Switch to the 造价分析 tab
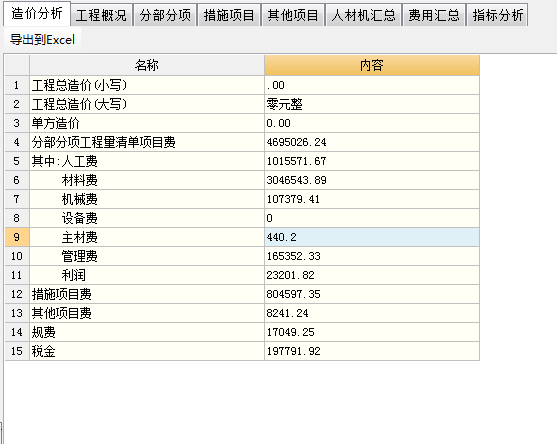This screenshot has width=557, height=444. coord(37,14)
